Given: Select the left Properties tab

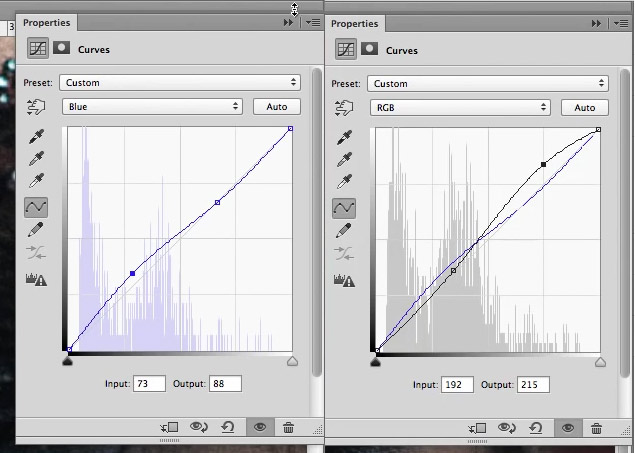Looking at the screenshot, I should pyautogui.click(x=47, y=23).
